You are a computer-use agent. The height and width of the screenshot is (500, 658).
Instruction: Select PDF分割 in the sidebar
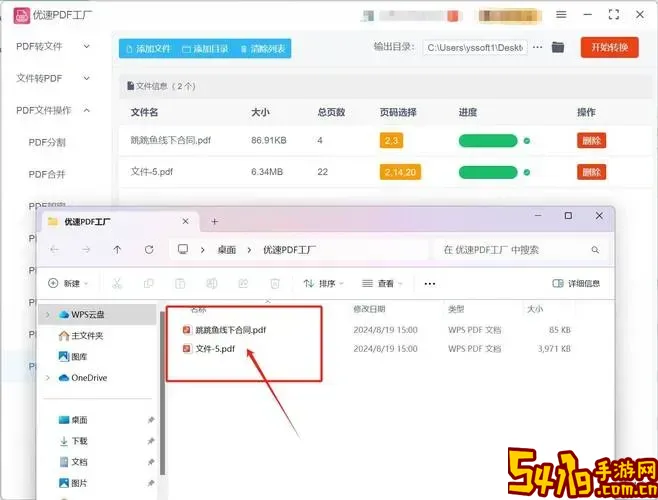pos(47,143)
